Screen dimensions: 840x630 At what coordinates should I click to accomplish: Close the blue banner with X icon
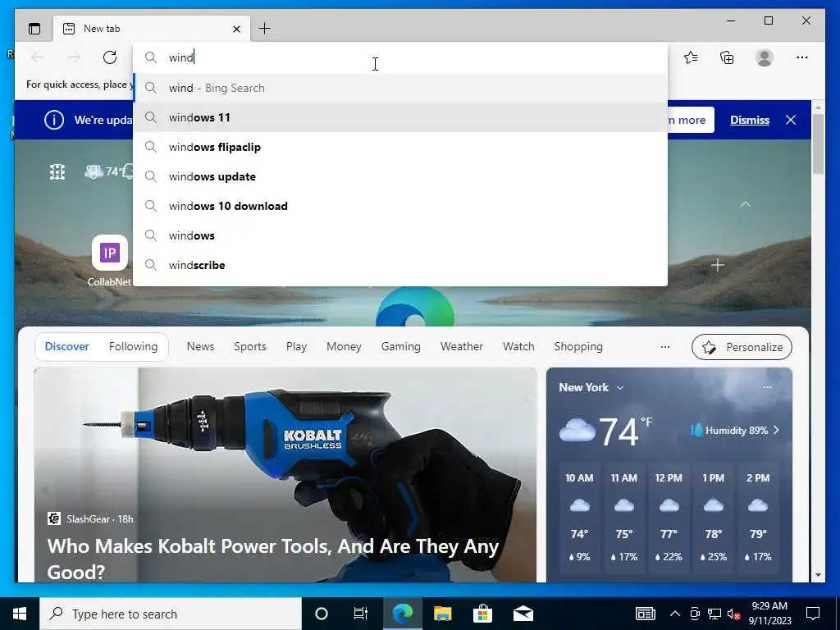click(791, 120)
